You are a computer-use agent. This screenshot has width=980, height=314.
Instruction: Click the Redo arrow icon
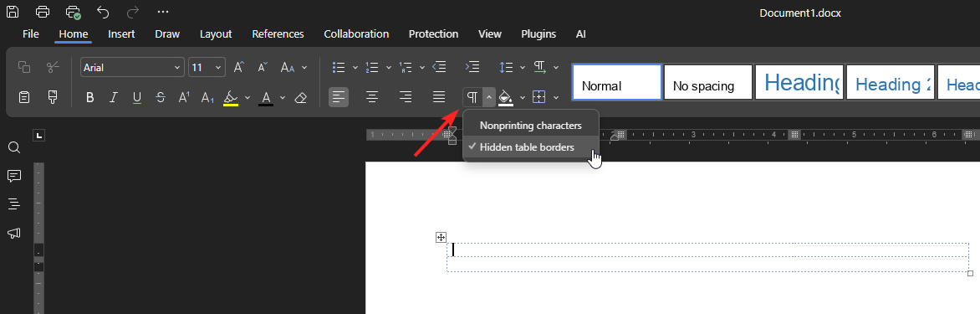coord(132,11)
